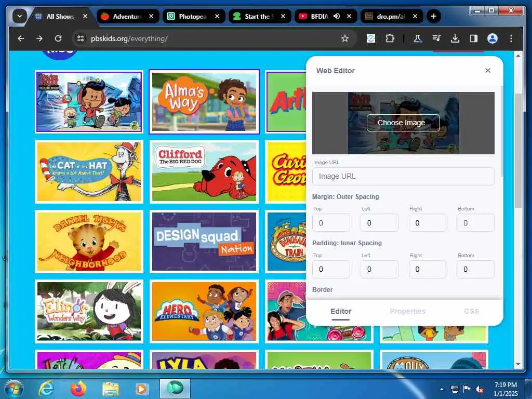
Task: Open the Design Squad Nation thumbnail
Action: (x=204, y=241)
